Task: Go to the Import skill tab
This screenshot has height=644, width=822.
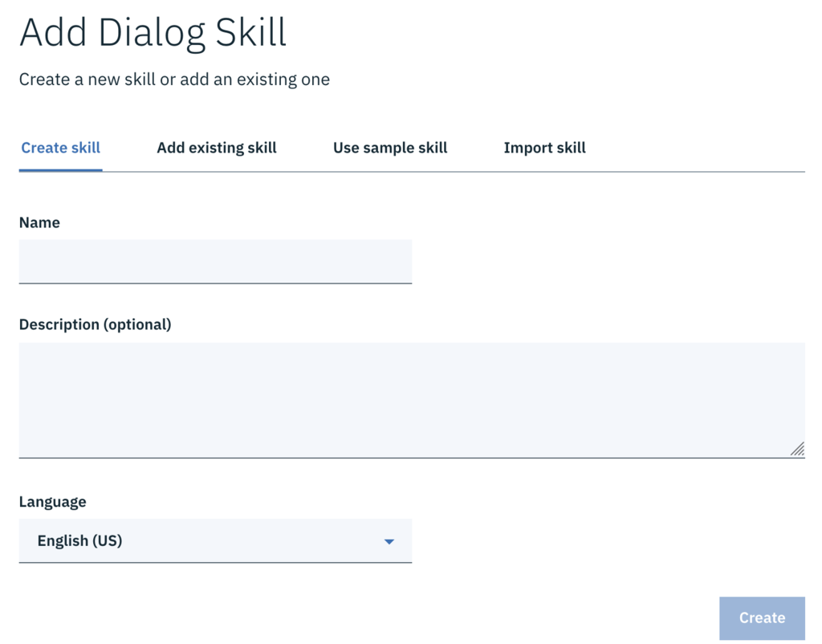Action: [545, 148]
